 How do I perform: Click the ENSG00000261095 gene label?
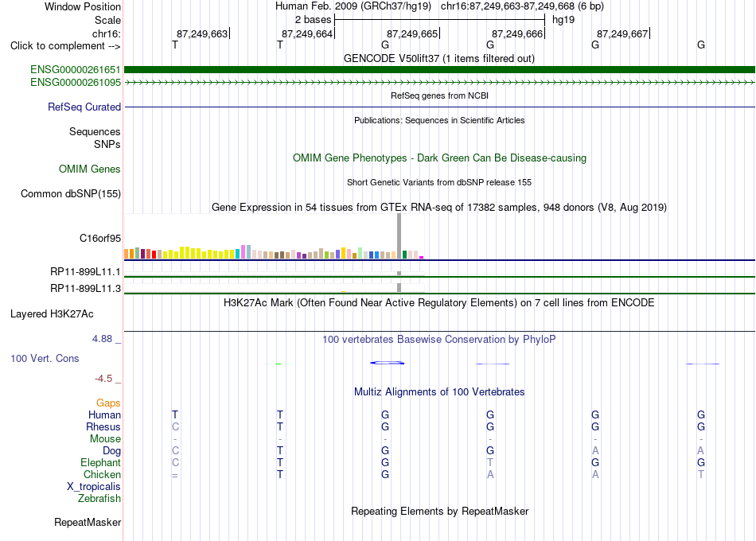76,83
